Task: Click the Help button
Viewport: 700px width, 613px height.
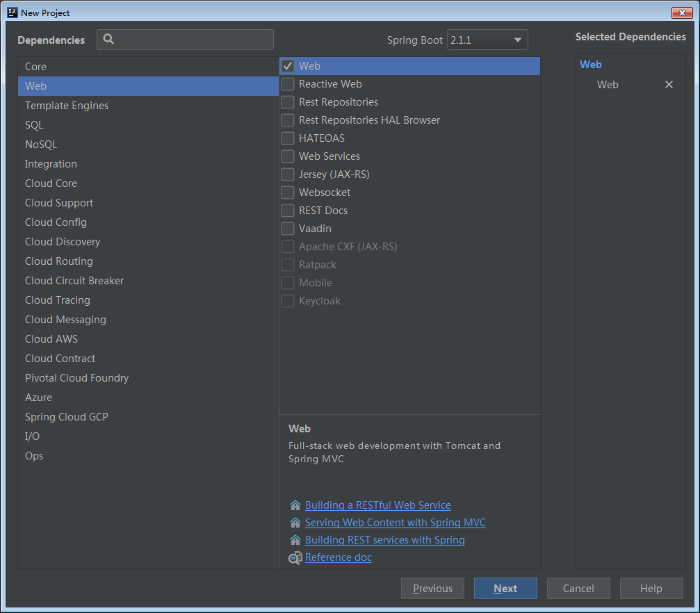Action: 651,589
